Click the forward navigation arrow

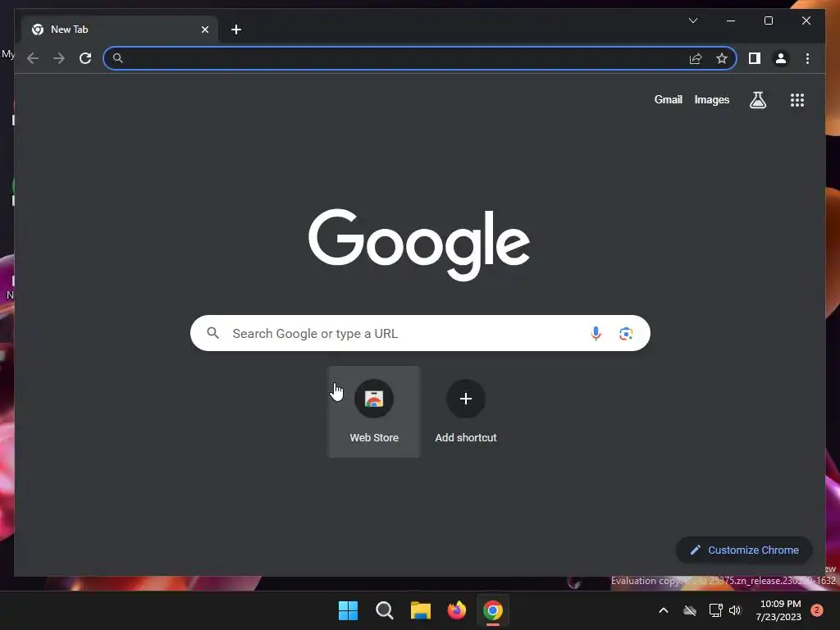(59, 58)
